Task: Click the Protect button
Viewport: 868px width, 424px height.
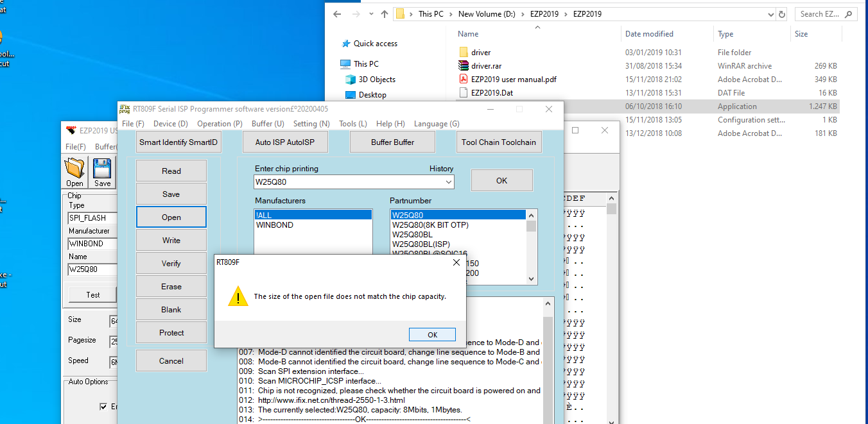Action: pyautogui.click(x=171, y=333)
